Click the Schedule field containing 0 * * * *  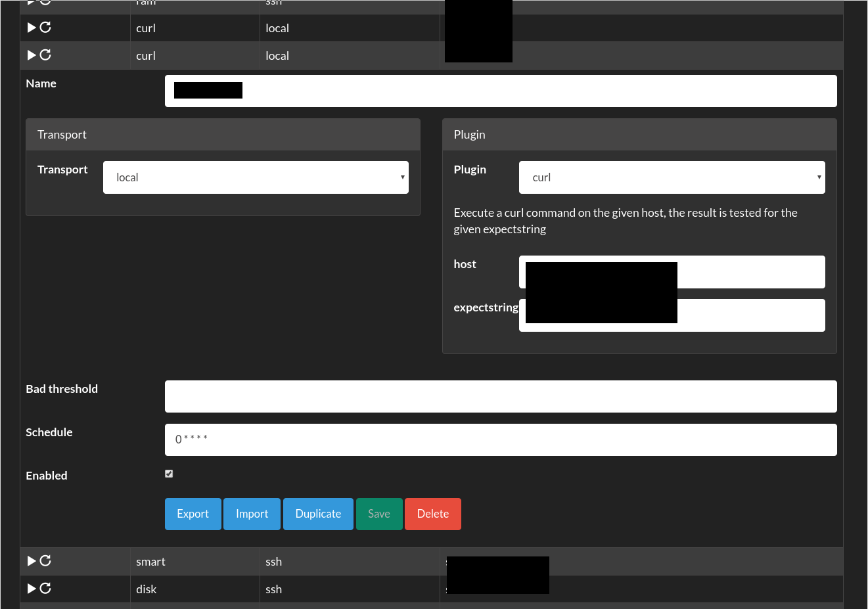click(501, 440)
